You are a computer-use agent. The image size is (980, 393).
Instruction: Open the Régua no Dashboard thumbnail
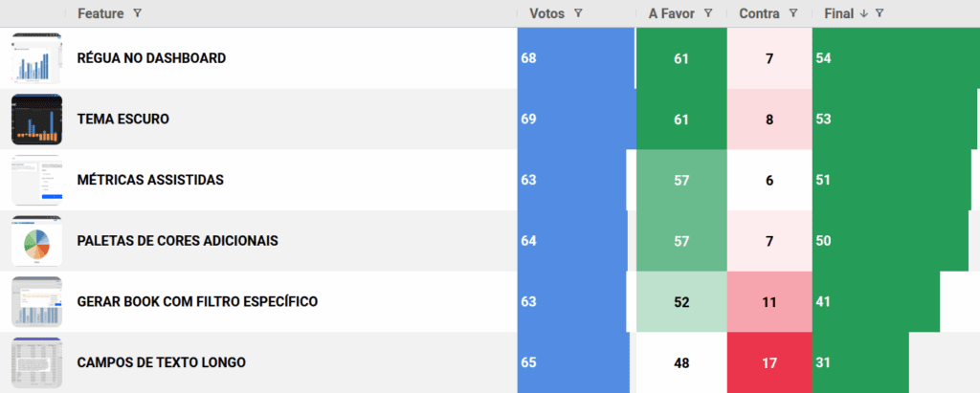point(36,58)
